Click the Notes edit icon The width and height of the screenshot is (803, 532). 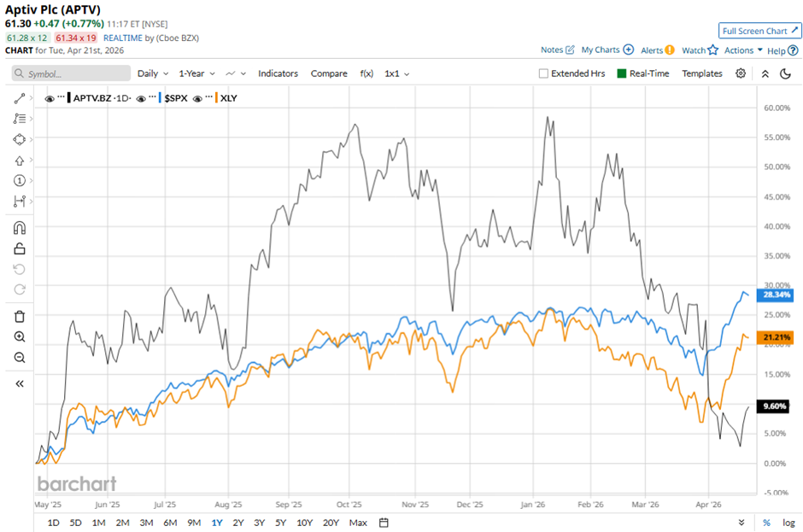(570, 50)
